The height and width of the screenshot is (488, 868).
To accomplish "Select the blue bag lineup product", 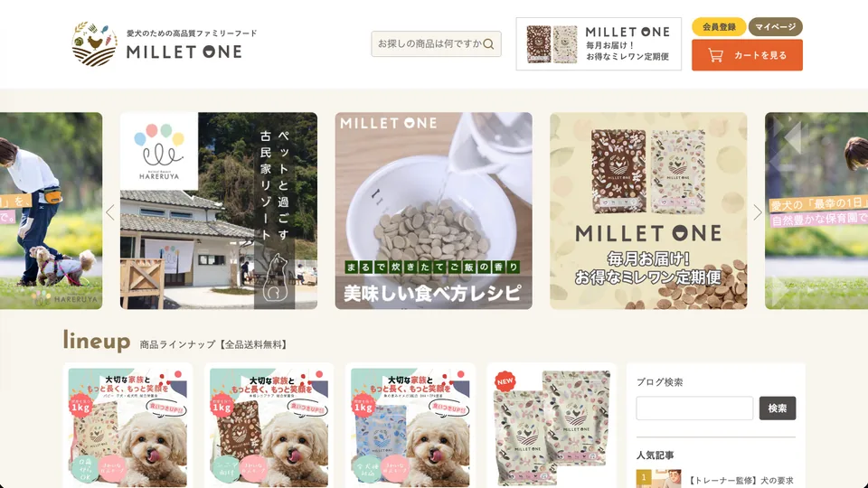I will (410, 426).
